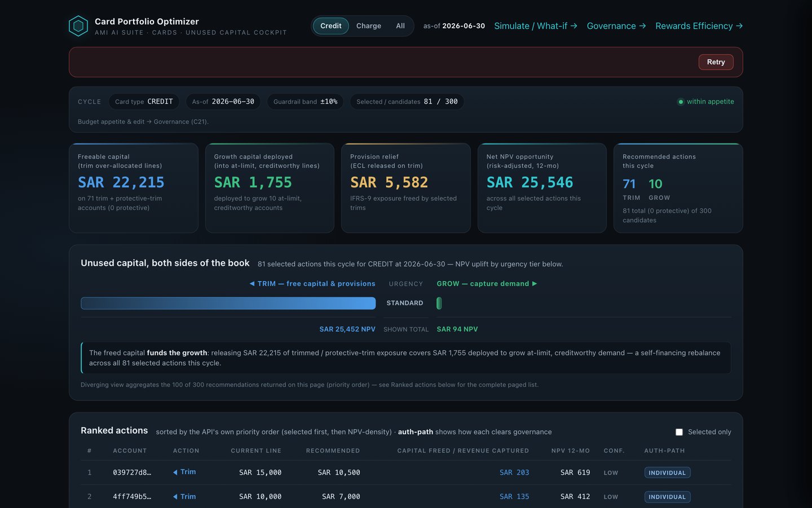Click the CURRENT LINE column header
The image size is (812, 508).
pyautogui.click(x=256, y=450)
